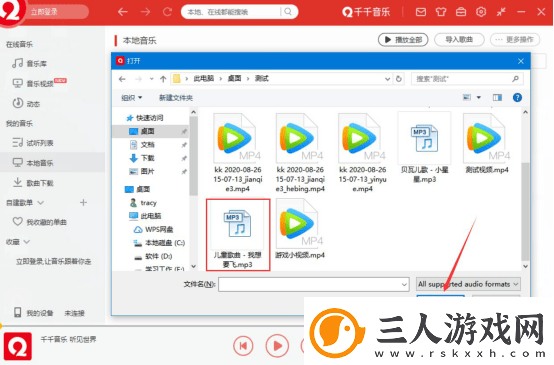Select 游戏小视频.mp4 file
Screen dimensions: 554x365
tap(300, 229)
